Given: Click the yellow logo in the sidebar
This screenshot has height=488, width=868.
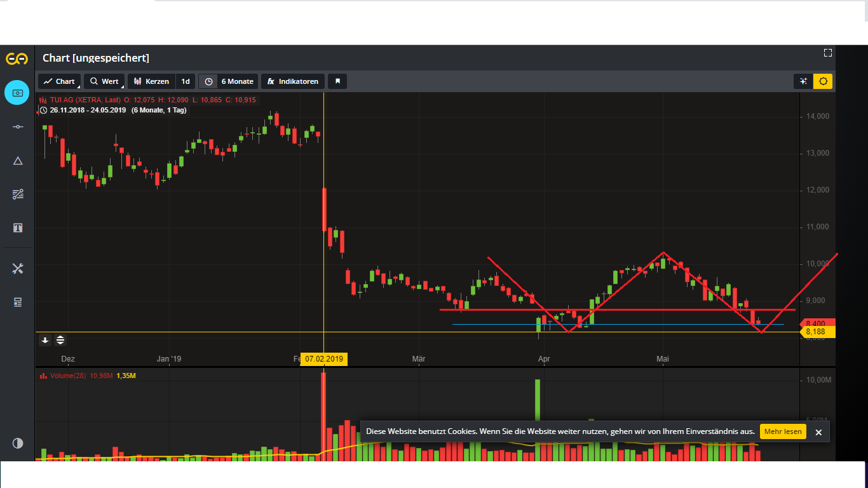Looking at the screenshot, I should (x=17, y=59).
